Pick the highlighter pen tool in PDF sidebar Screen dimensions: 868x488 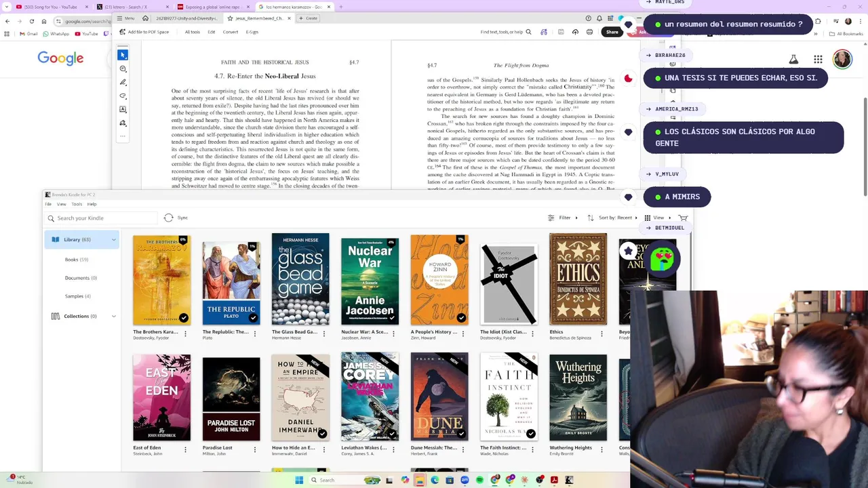tap(123, 82)
